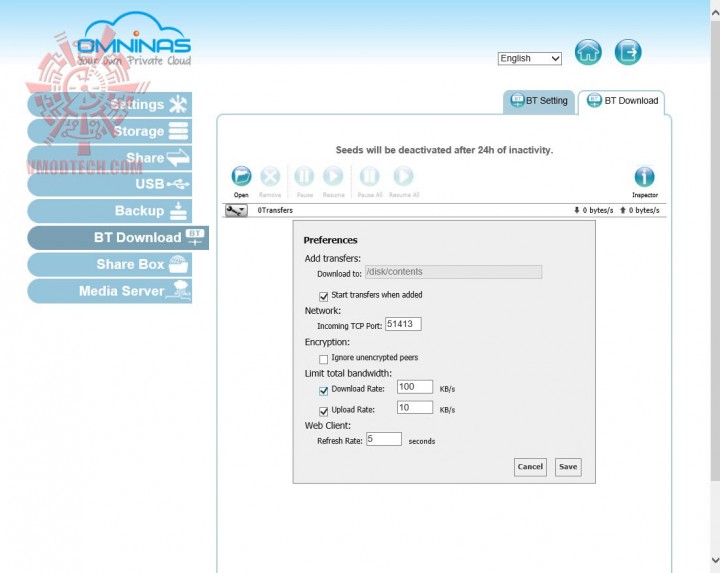
Task: Click the upload speed '0 bytes/s' indicator
Action: tap(639, 210)
